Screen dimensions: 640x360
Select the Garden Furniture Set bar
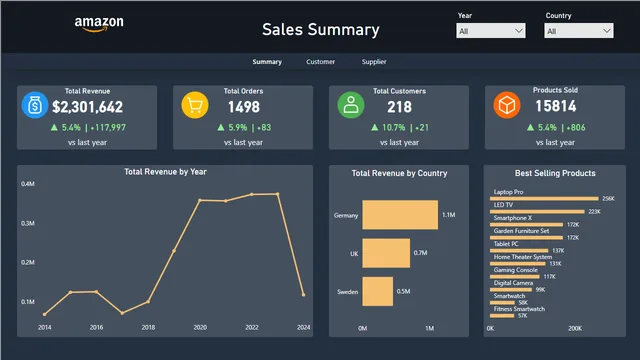527,238
